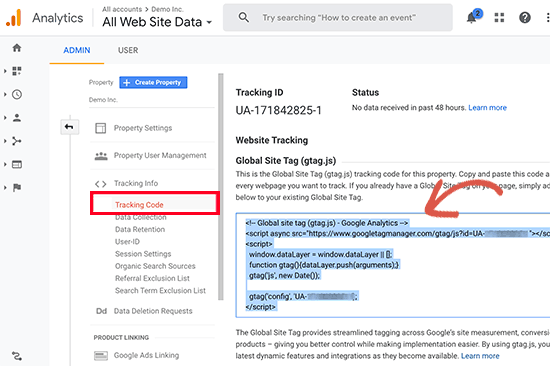The width and height of the screenshot is (550, 366).
Task: Open the notifications bell icon
Action: point(472,17)
